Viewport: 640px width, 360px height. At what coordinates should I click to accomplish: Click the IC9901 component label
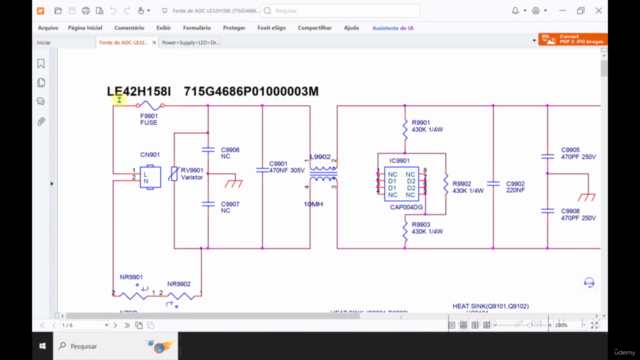(399, 161)
